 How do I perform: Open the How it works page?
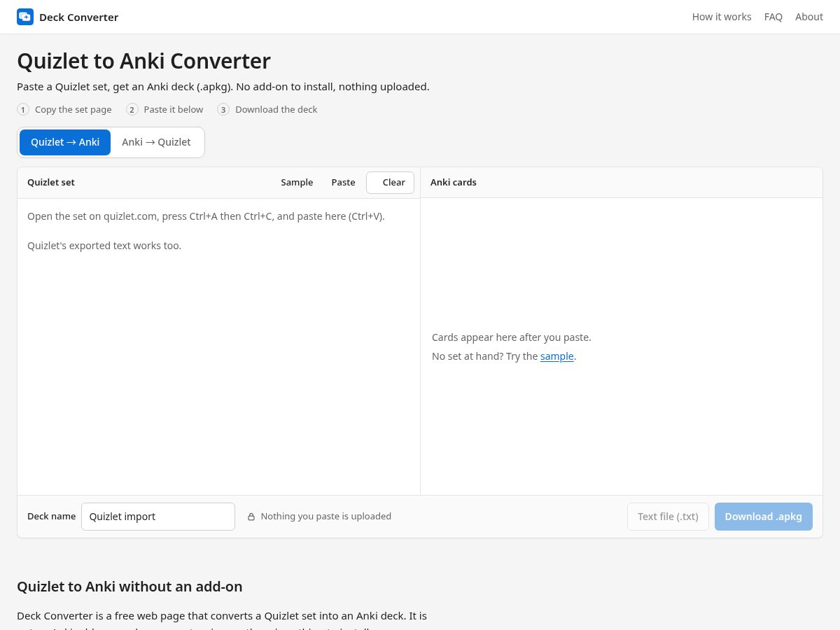[x=722, y=17]
